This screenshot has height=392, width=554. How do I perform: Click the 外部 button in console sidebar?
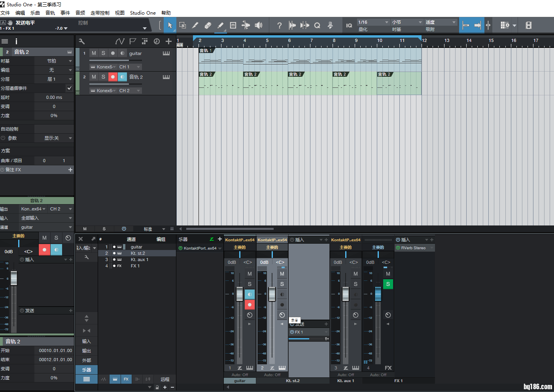pos(87,360)
